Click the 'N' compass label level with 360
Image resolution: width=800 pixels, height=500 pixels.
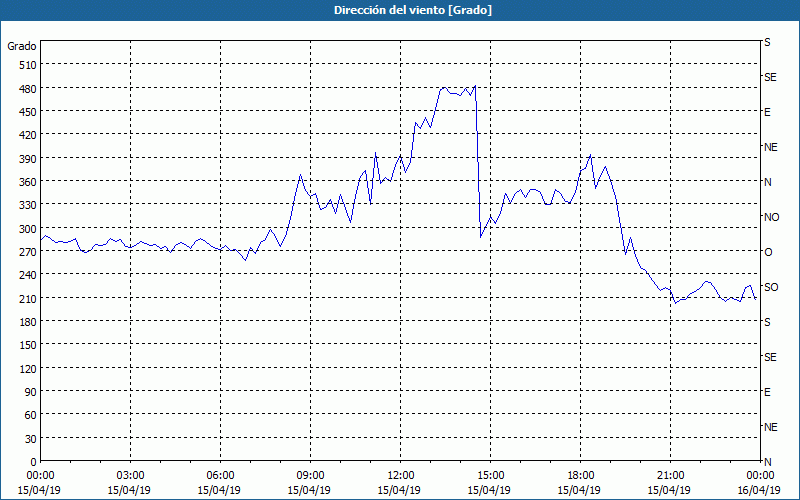767,182
